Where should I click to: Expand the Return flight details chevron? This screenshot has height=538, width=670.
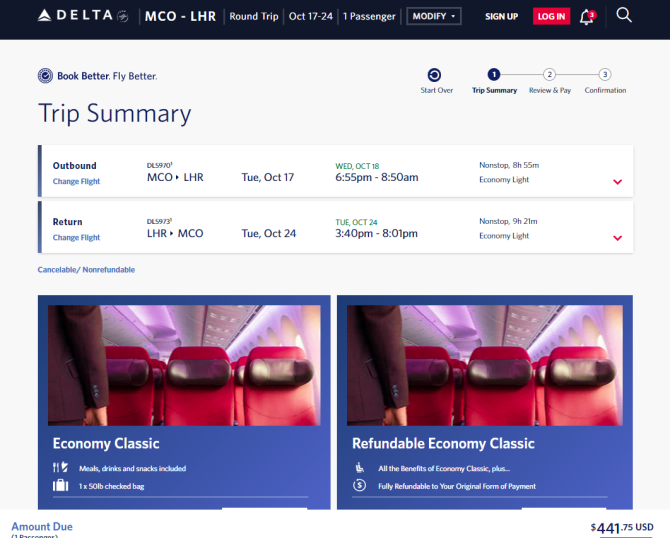coord(617,238)
